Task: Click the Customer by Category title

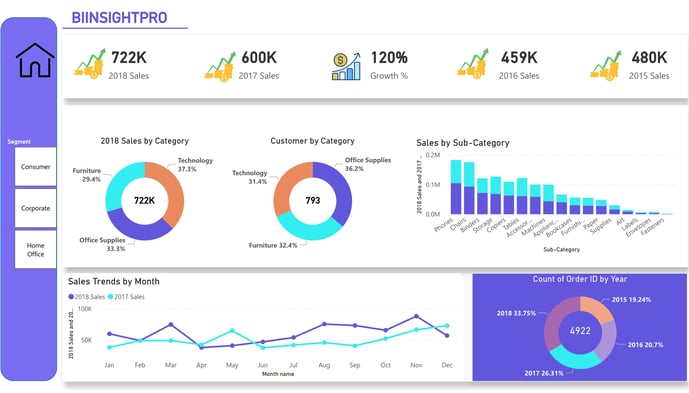Action: [312, 141]
